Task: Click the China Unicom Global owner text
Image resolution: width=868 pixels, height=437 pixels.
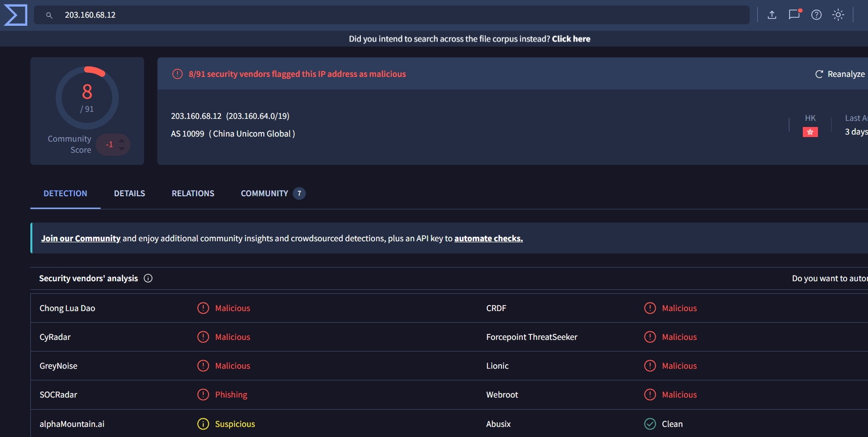Action: 252,134
